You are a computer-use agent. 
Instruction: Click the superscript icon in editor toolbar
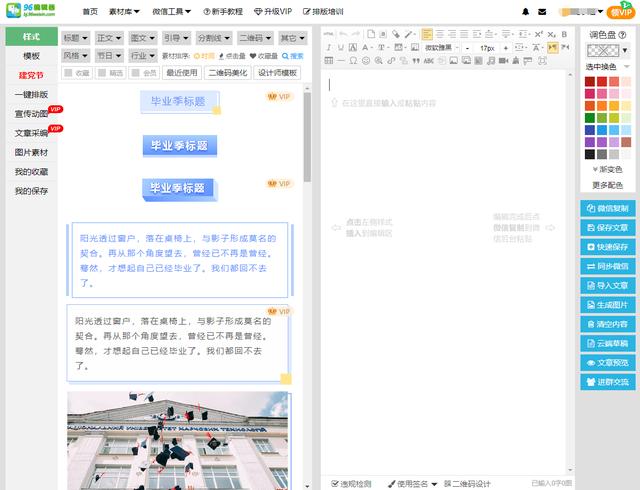(x=538, y=34)
